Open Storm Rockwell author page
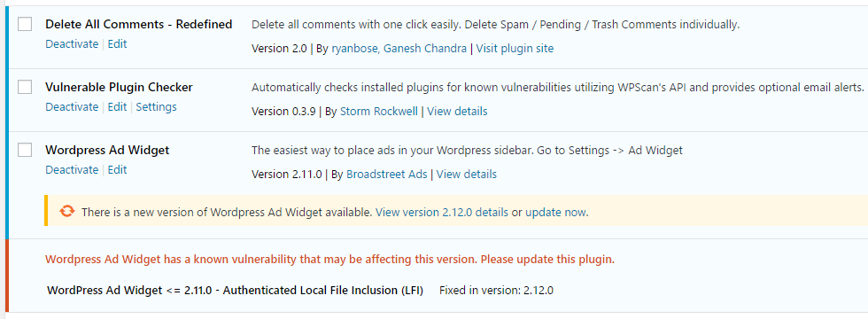The width and height of the screenshot is (868, 319). point(379,112)
